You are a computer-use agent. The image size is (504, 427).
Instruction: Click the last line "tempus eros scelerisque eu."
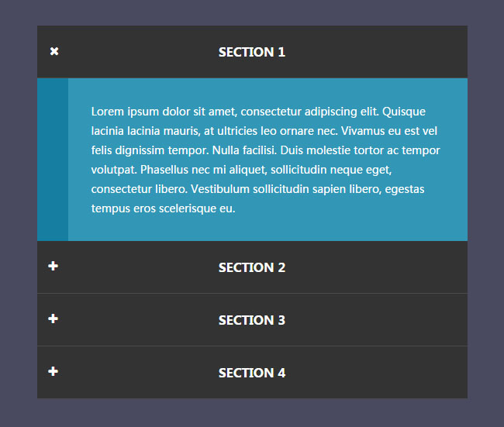coord(163,208)
